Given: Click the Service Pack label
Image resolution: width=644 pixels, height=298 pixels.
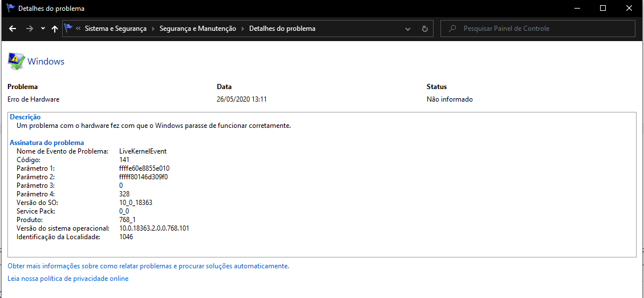Looking at the screenshot, I should click(x=36, y=211).
